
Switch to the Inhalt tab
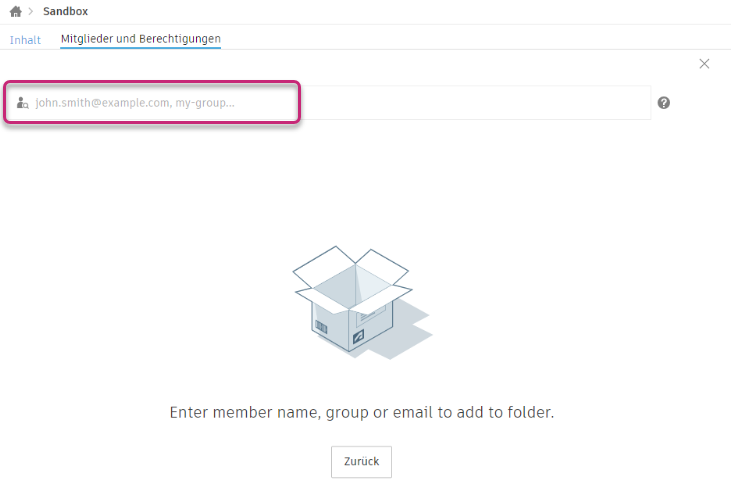pyautogui.click(x=25, y=39)
